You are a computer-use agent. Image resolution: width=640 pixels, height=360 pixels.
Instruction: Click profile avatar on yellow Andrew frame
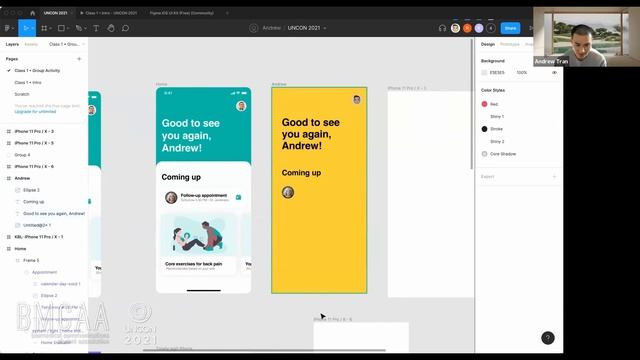[x=357, y=100]
